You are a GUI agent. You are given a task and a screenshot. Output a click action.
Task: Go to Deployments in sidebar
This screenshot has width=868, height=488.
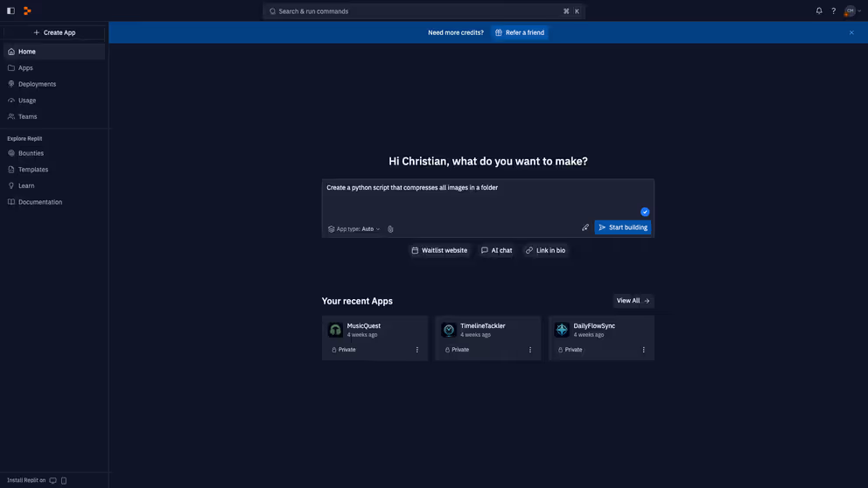click(37, 84)
